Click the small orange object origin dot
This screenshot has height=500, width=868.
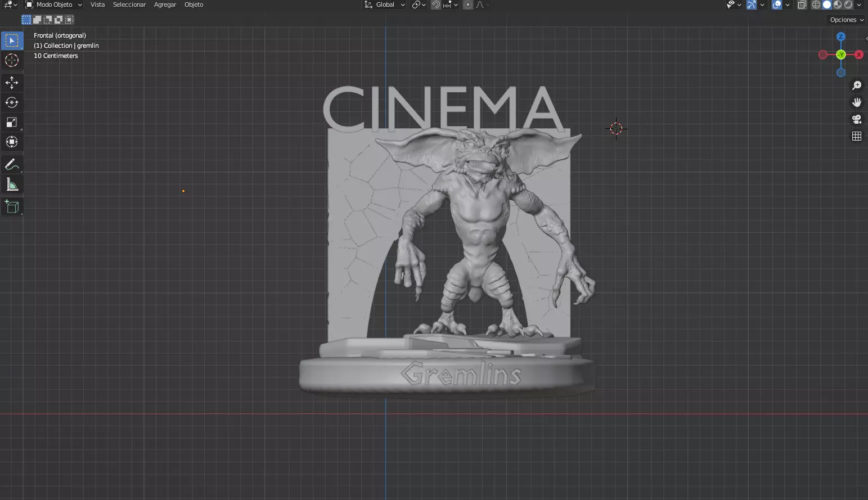183,191
